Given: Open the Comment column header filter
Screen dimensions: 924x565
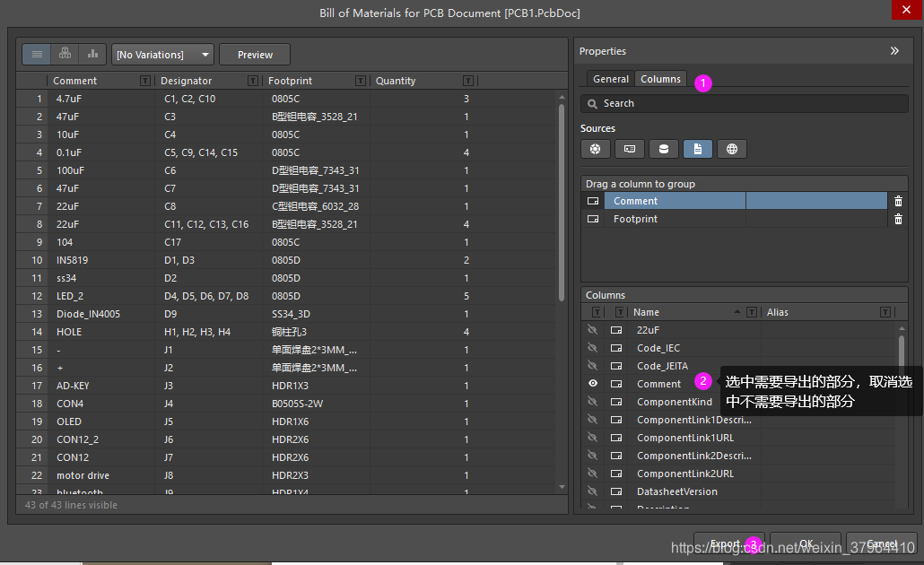Looking at the screenshot, I should click(145, 81).
